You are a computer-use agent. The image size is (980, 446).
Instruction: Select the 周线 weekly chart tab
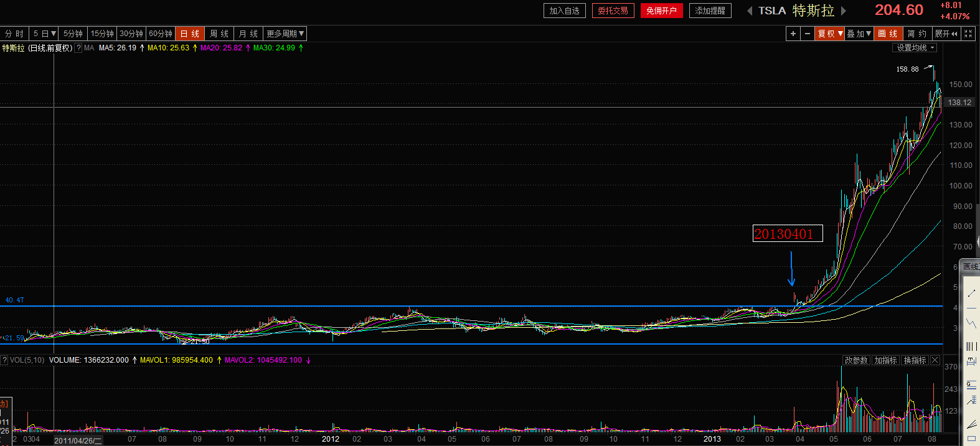[x=219, y=34]
